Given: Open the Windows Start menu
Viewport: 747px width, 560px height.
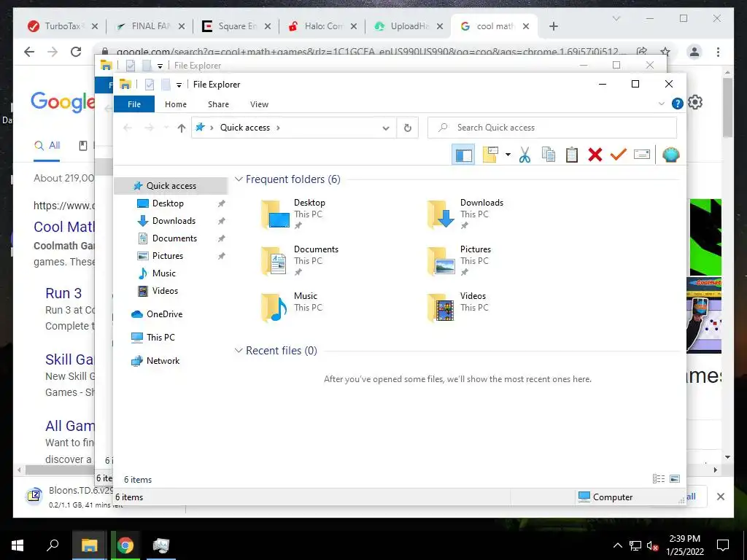Looking at the screenshot, I should pyautogui.click(x=18, y=545).
